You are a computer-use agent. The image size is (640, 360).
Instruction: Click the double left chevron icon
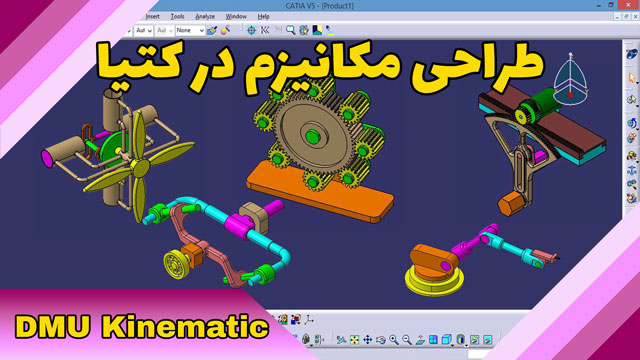click(265, 30)
